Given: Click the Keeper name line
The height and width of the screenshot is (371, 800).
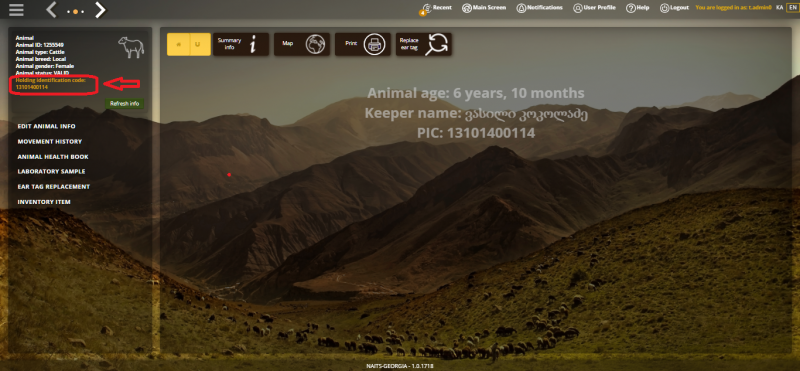Looking at the screenshot, I should tap(476, 113).
